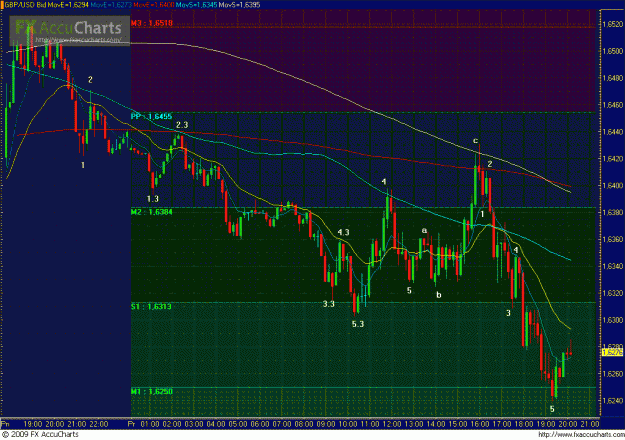This screenshot has height=440, width=625.
Task: Click the 11:00 time axis label
Action: tap(370, 424)
